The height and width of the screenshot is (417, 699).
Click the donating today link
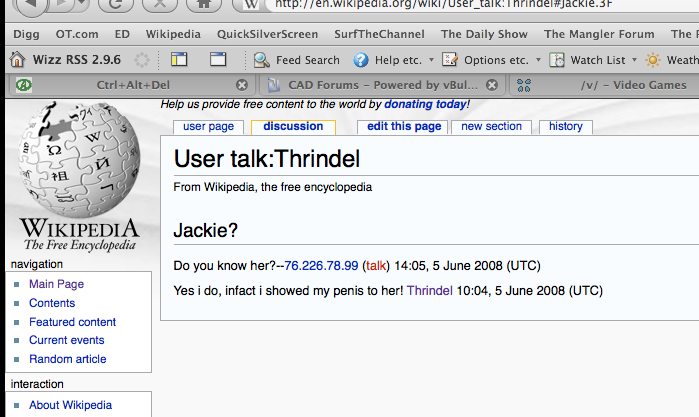[425, 104]
